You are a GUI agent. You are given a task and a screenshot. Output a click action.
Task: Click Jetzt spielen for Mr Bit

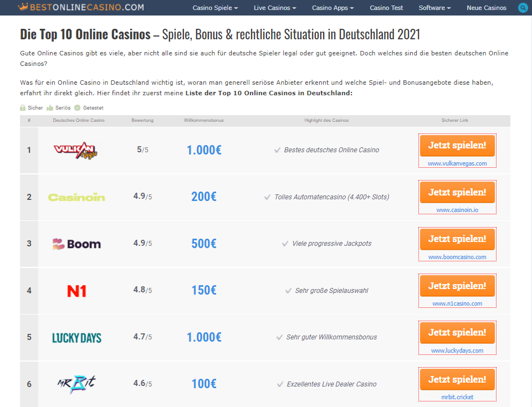pyautogui.click(x=457, y=379)
